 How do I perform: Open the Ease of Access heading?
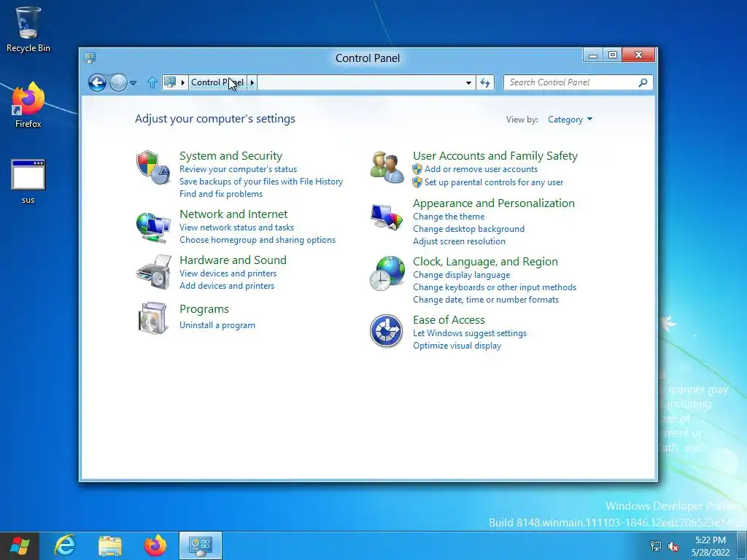click(449, 320)
